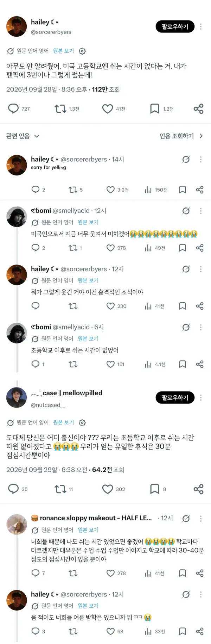This screenshot has width=211, height=644.
Task: Follow hailey with the 팔로우하기 button
Action: tap(175, 26)
